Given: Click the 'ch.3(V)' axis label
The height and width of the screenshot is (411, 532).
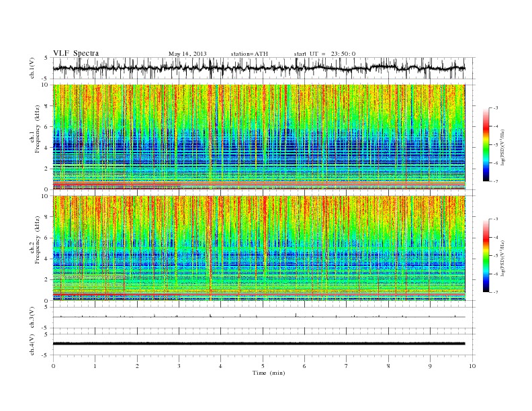Looking at the screenshot, I should click(32, 318).
